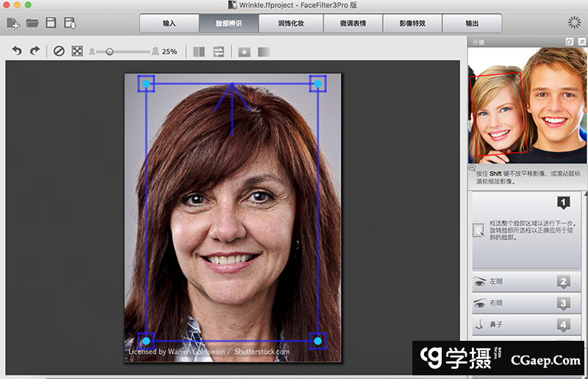Image resolution: width=588 pixels, height=379 pixels.
Task: Expand the 左眼 step 2 section
Action: click(529, 281)
